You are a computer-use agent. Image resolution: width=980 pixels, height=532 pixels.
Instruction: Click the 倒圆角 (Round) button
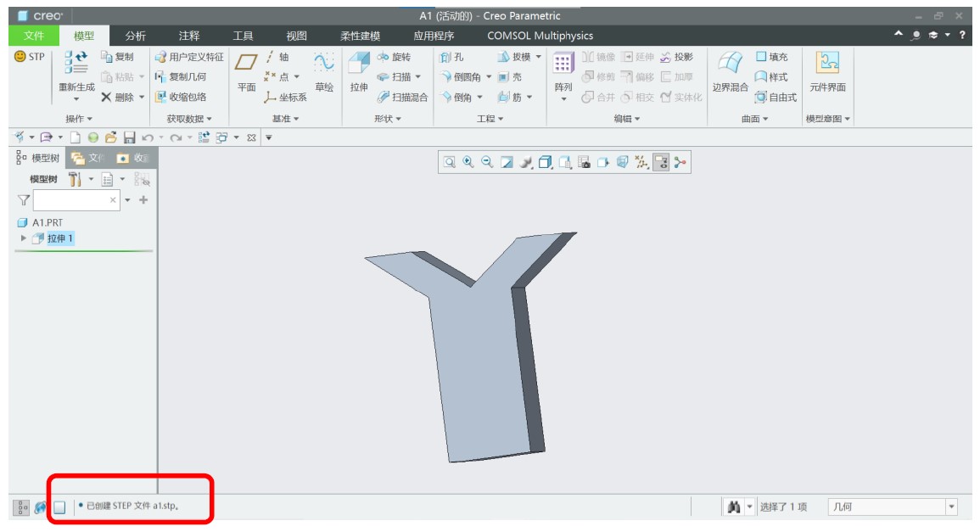pos(461,77)
